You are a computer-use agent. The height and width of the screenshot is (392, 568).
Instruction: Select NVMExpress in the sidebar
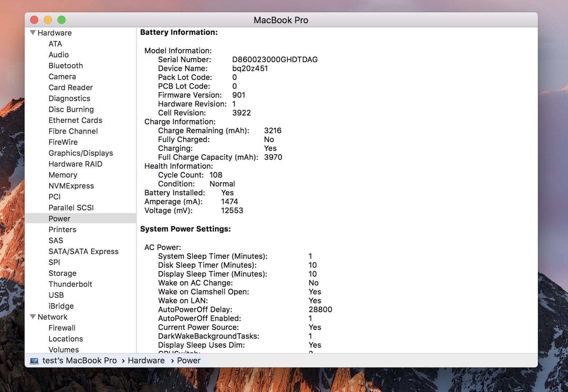tap(71, 186)
